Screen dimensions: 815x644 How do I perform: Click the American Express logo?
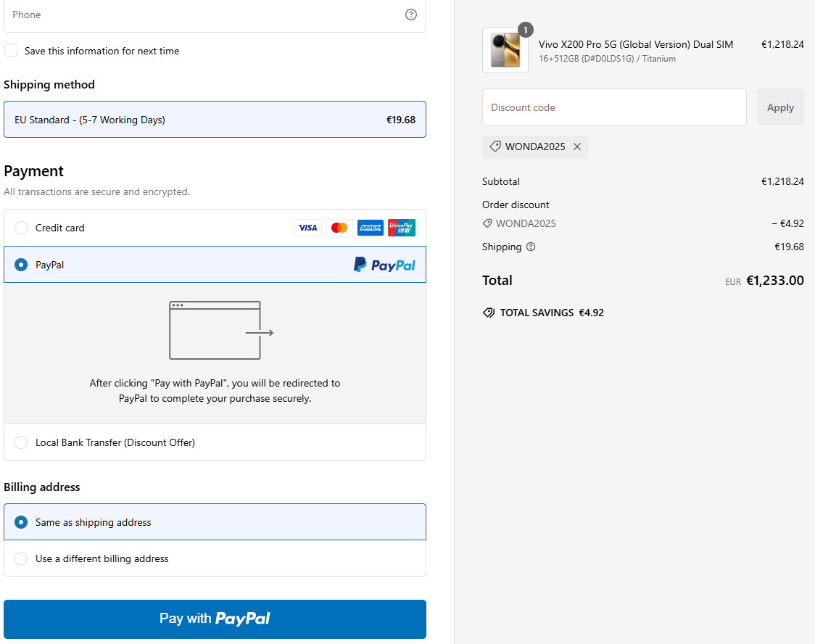coord(371,228)
